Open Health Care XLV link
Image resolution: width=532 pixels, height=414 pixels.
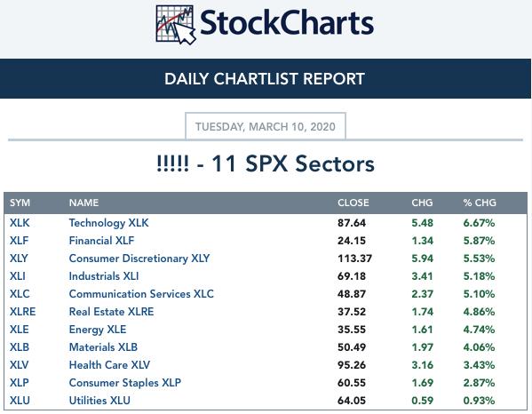coord(109,365)
